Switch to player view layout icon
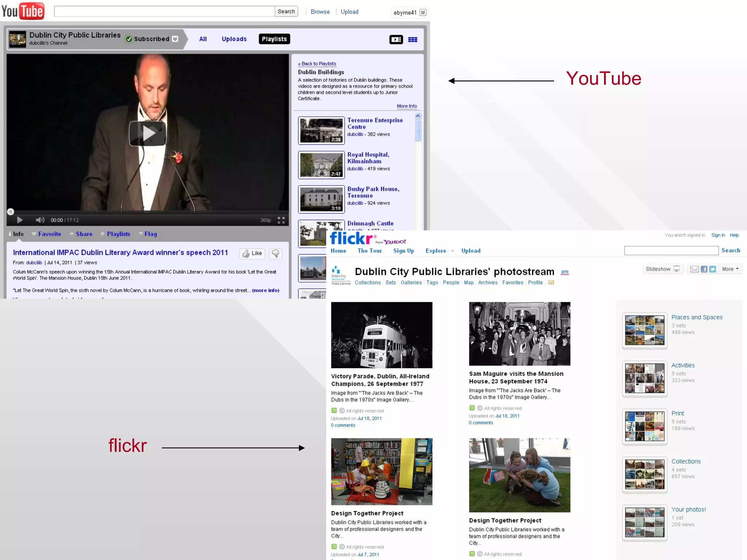The image size is (747, 560). coord(396,39)
